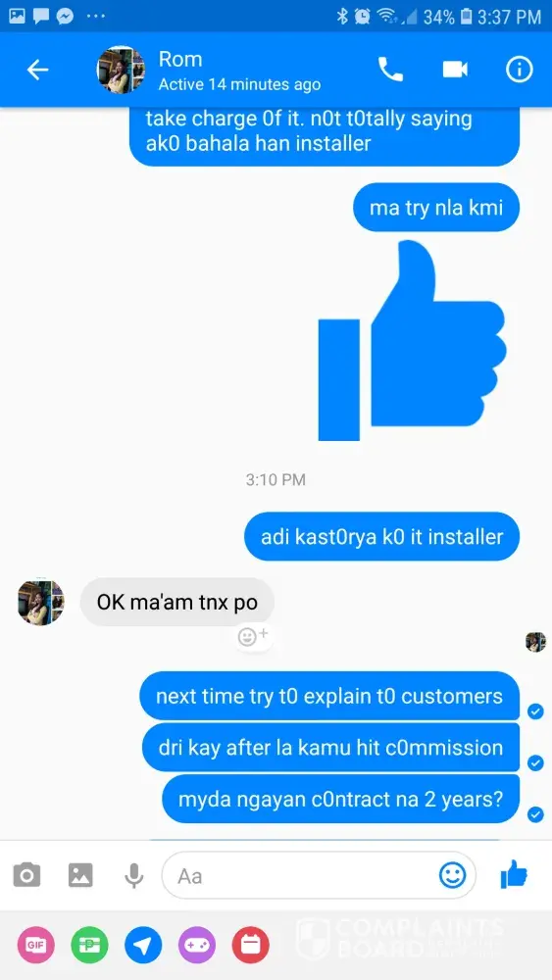Tap the microphone voice message icon
Image resolution: width=552 pixels, height=980 pixels.
tap(133, 875)
